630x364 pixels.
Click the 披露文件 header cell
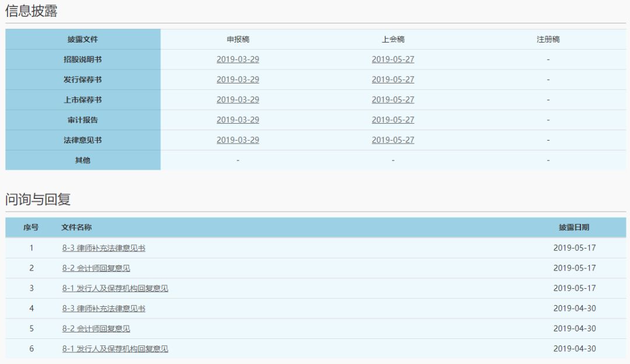[x=83, y=39]
